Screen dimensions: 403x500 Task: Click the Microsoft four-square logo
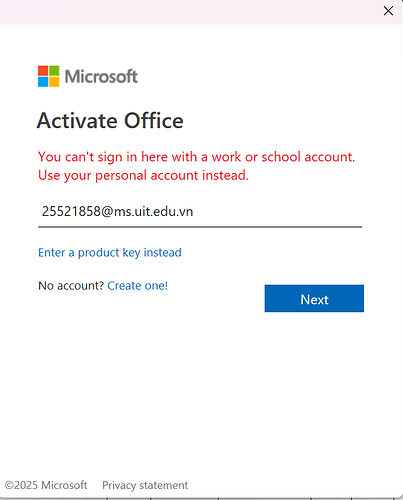[49, 76]
